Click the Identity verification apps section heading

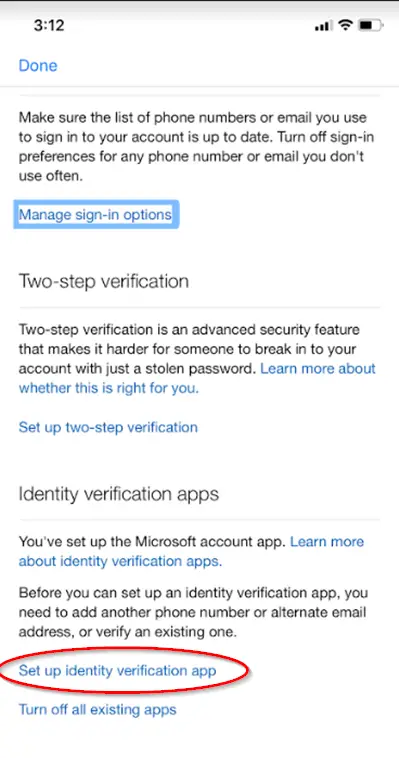coord(118,494)
